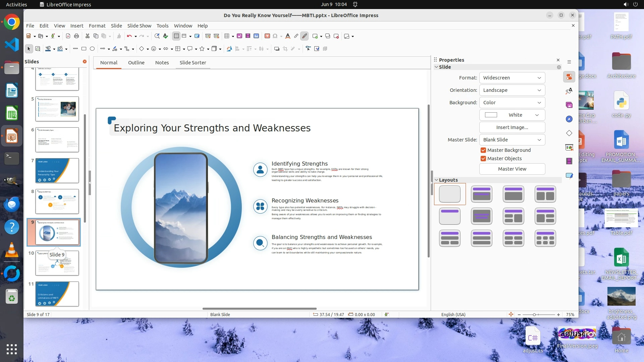Image resolution: width=644 pixels, height=362 pixels.
Task: Click the Master View button
Action: pos(512,169)
